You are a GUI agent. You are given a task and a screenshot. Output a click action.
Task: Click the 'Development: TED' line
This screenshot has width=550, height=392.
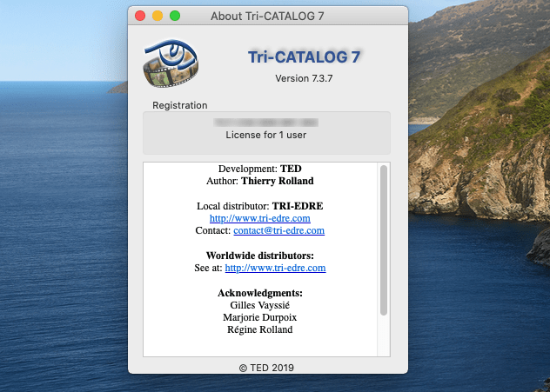[x=260, y=169]
